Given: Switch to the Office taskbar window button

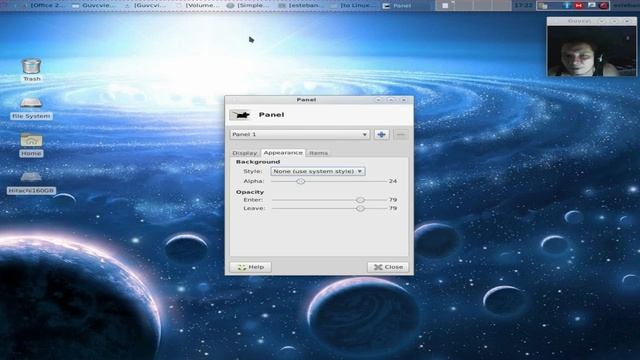Looking at the screenshot, I should 44,5.
